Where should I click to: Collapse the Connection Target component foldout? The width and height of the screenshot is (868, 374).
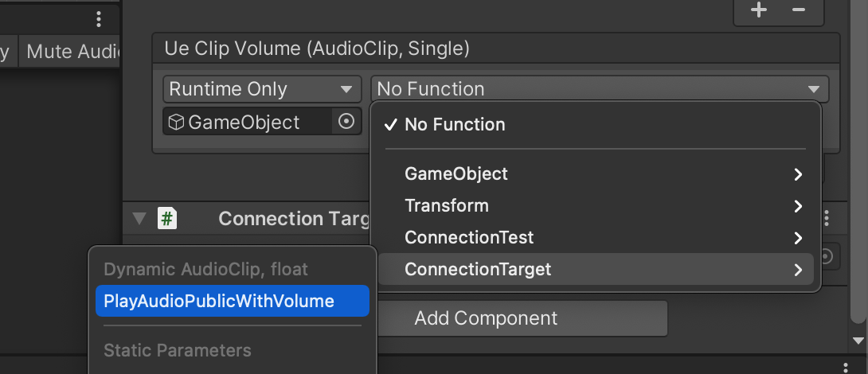pyautogui.click(x=139, y=219)
